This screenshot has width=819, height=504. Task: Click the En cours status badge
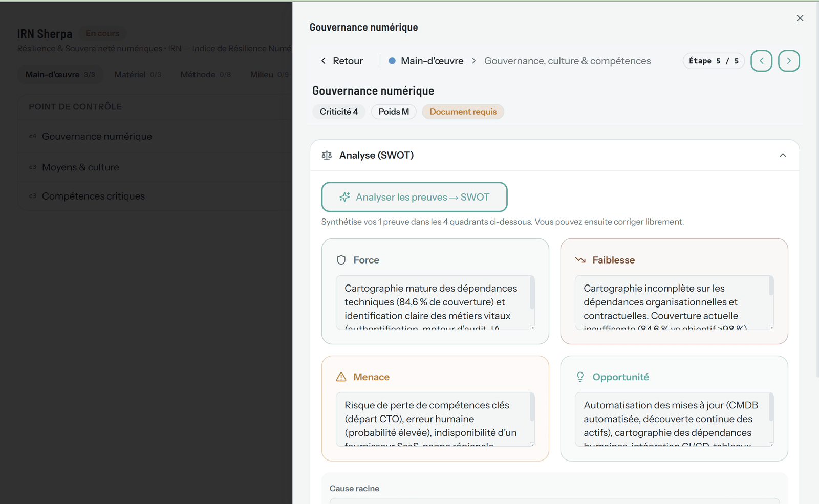pos(102,33)
